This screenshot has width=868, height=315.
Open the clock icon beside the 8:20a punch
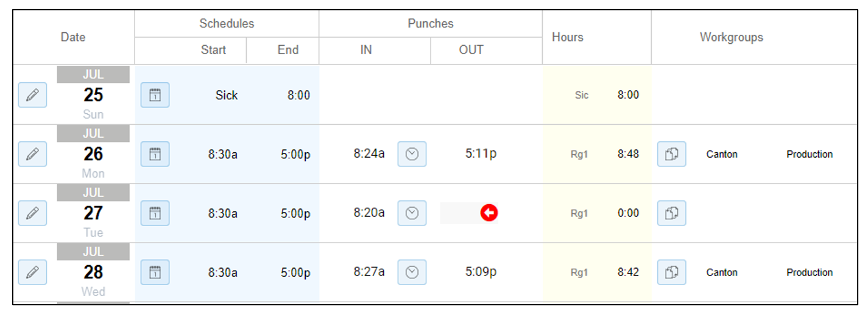(412, 213)
